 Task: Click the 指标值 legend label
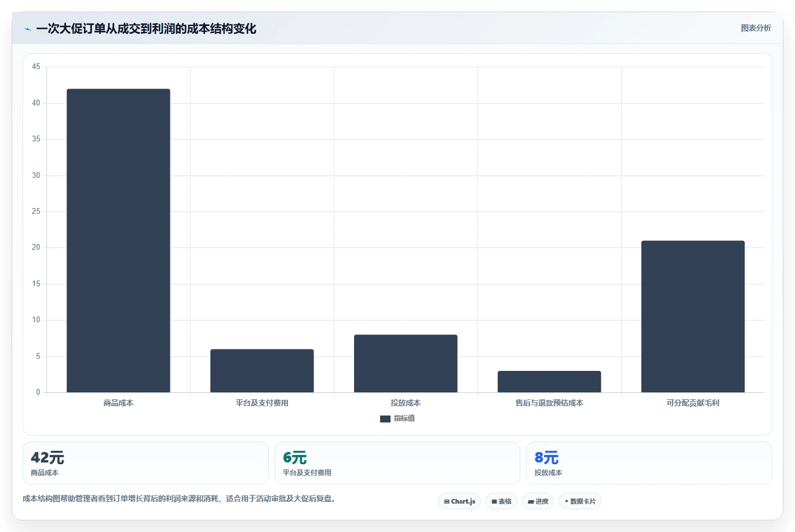click(404, 418)
